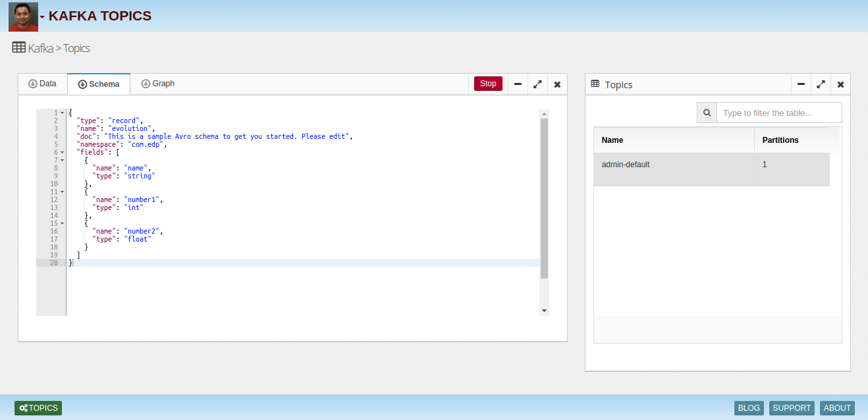This screenshot has height=420, width=868.
Task: Fold the fields array at line 6
Action: tap(62, 152)
